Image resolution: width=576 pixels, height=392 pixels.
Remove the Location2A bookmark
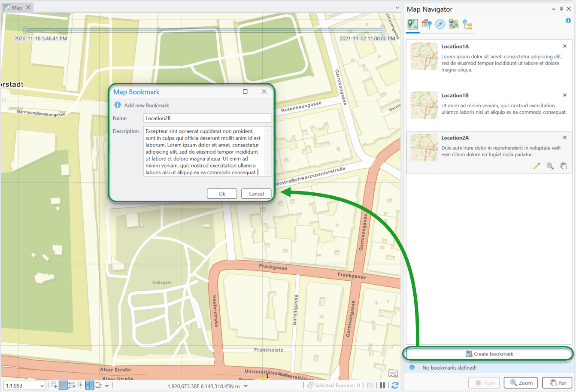pyautogui.click(x=565, y=137)
